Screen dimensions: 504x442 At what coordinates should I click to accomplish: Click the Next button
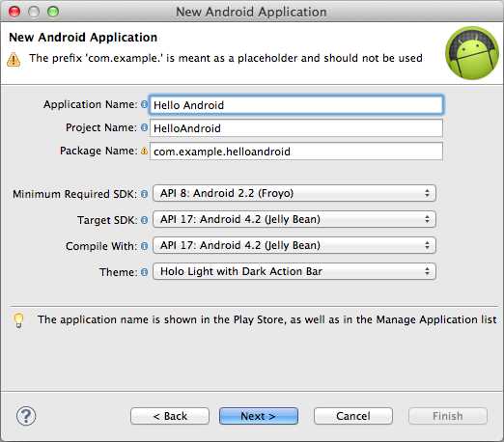259,416
